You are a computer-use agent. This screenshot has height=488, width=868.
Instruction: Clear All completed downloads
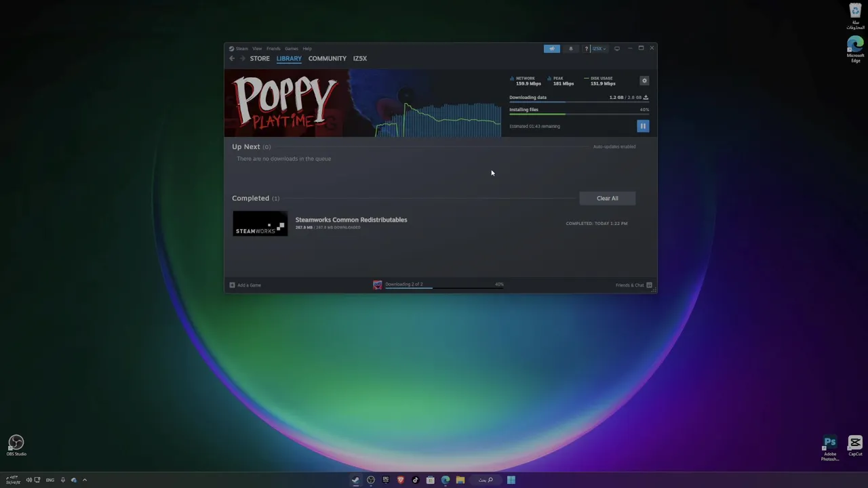(608, 199)
